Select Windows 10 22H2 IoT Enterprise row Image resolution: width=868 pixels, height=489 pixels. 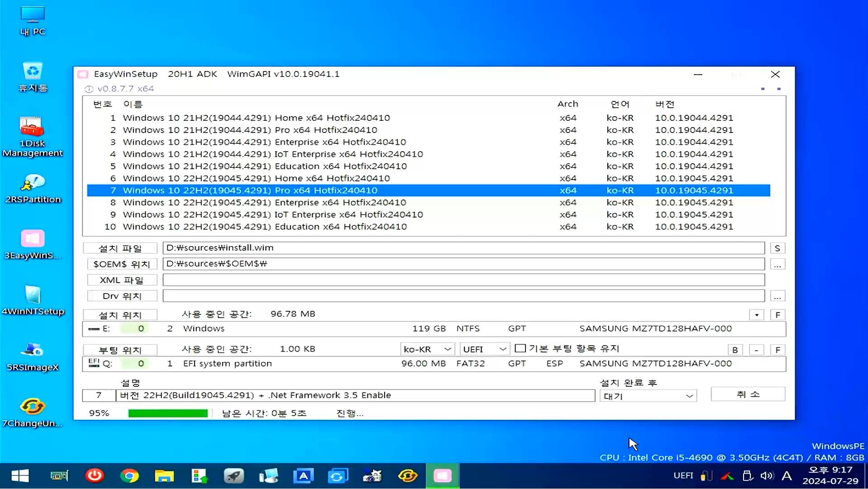tap(428, 215)
